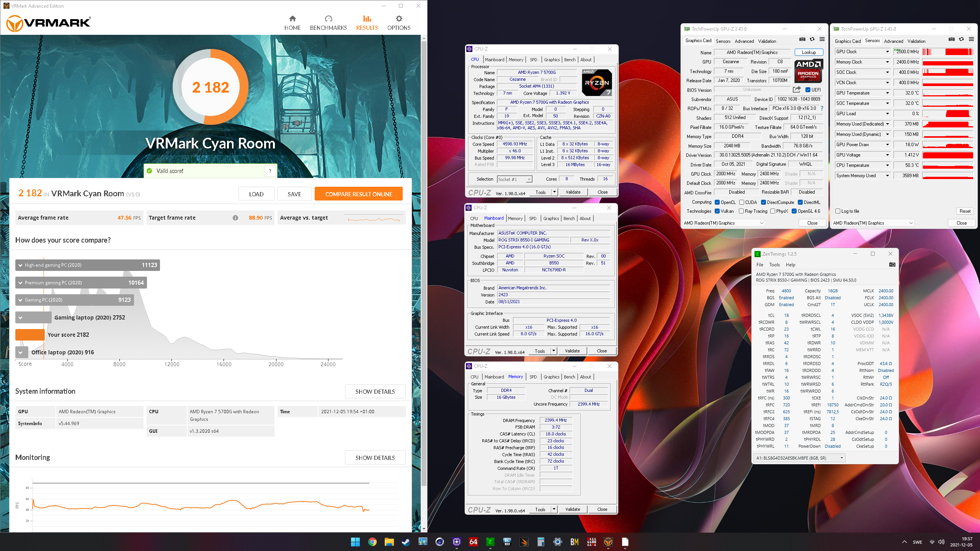
Task: Open Tools dropdown arrow in CPU-Z CPU window
Action: [x=554, y=192]
